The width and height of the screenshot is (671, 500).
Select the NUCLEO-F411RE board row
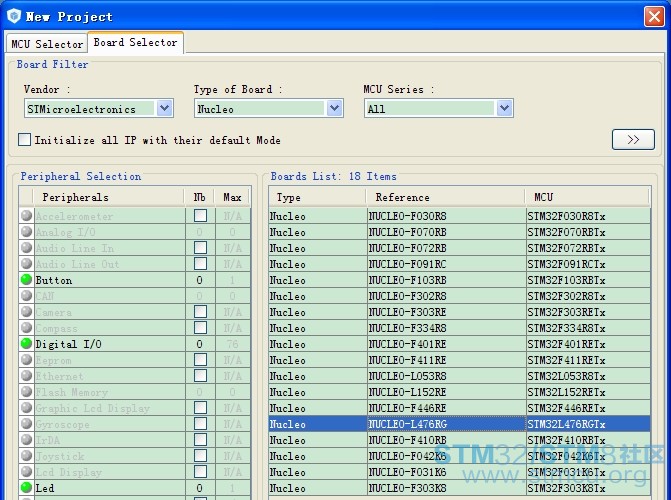[x=460, y=360]
